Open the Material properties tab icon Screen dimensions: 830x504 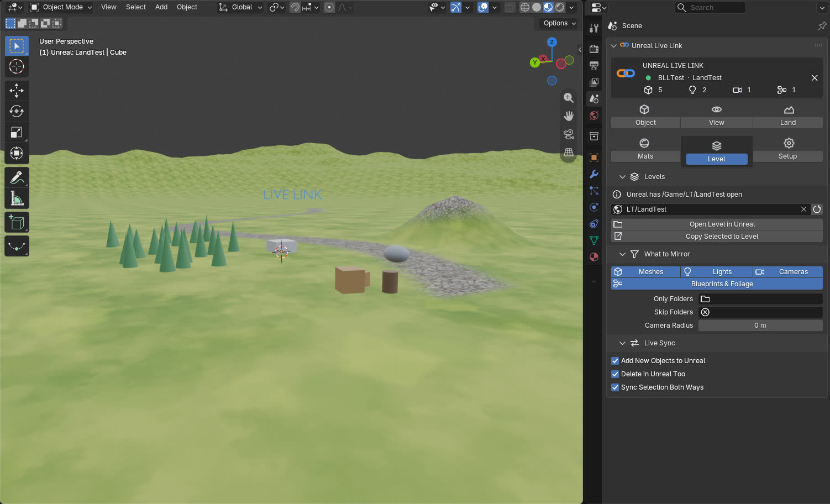pyautogui.click(x=594, y=257)
